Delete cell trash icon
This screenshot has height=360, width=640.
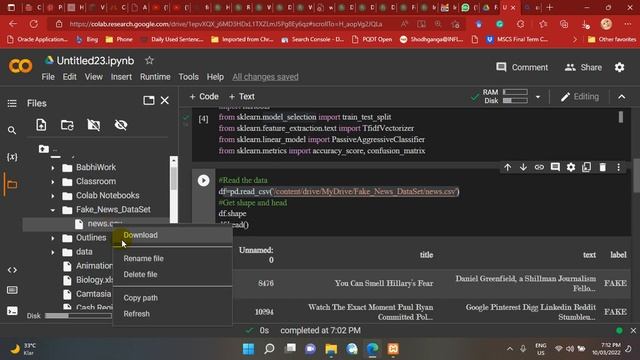tap(602, 167)
